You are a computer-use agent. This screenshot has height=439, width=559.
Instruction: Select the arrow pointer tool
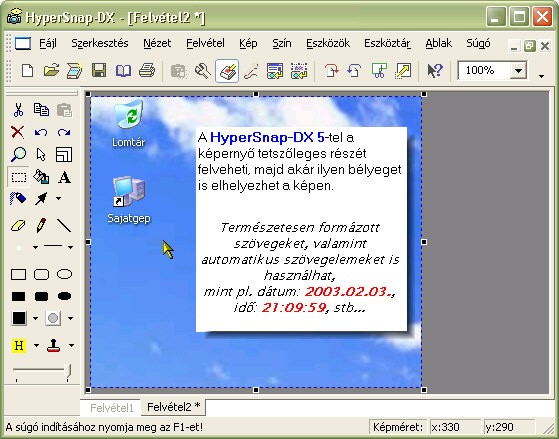[x=41, y=154]
